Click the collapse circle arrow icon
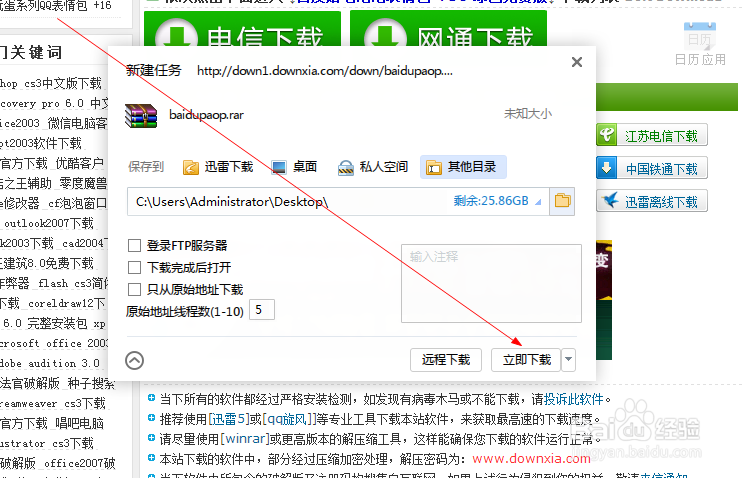 135,360
